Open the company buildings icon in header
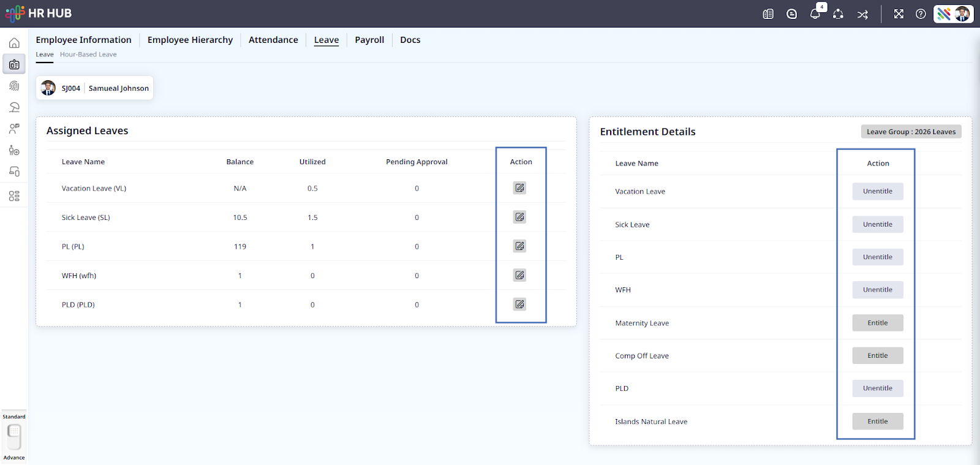The image size is (980, 465). click(x=768, y=14)
